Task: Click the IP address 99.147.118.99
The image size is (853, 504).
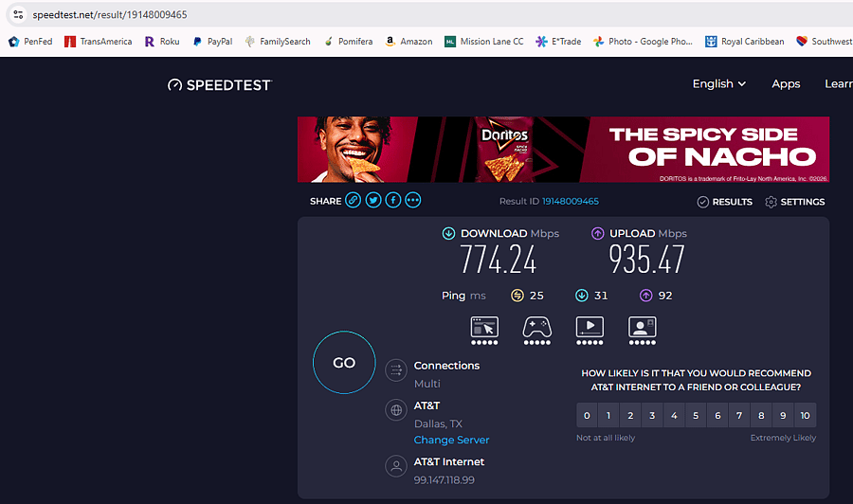Action: pyautogui.click(x=444, y=480)
